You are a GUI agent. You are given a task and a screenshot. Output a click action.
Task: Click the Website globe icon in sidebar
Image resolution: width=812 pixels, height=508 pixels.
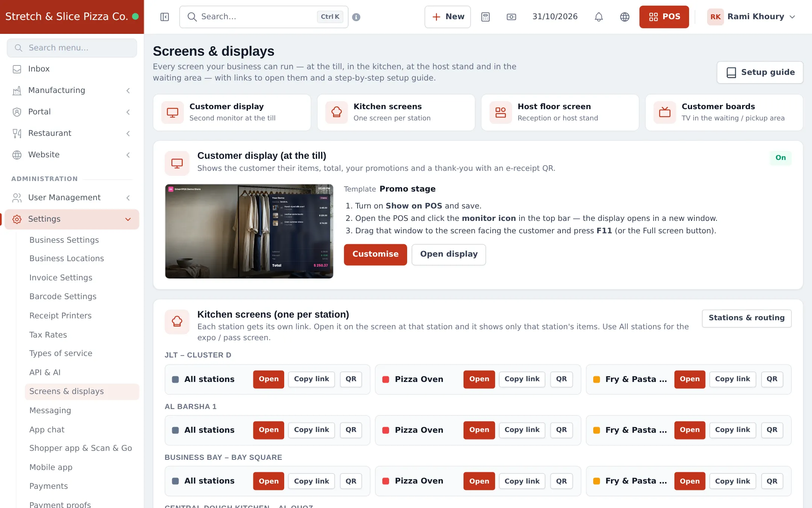17,155
